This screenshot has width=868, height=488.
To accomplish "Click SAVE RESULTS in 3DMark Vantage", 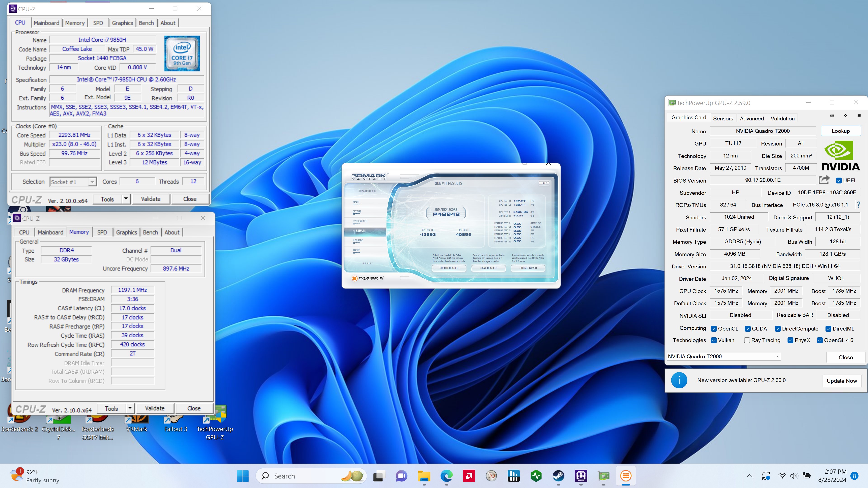I will (x=488, y=268).
